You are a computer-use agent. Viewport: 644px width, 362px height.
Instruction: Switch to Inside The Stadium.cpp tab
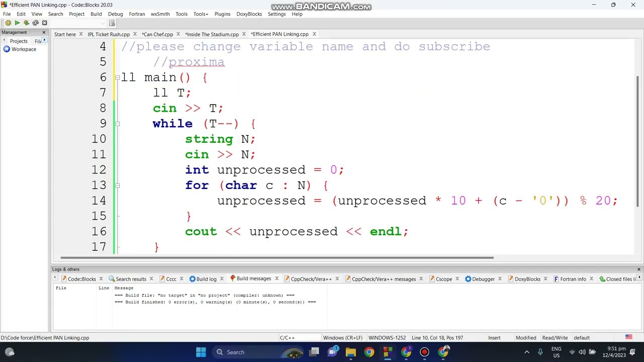[x=212, y=34]
